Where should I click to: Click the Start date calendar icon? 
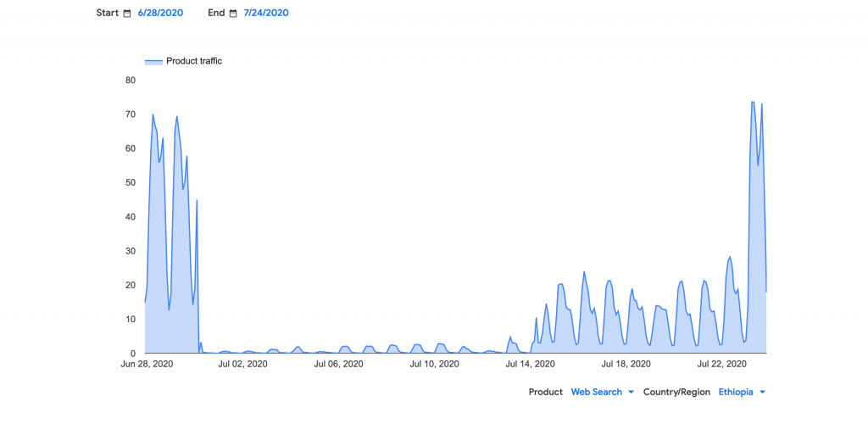click(127, 14)
